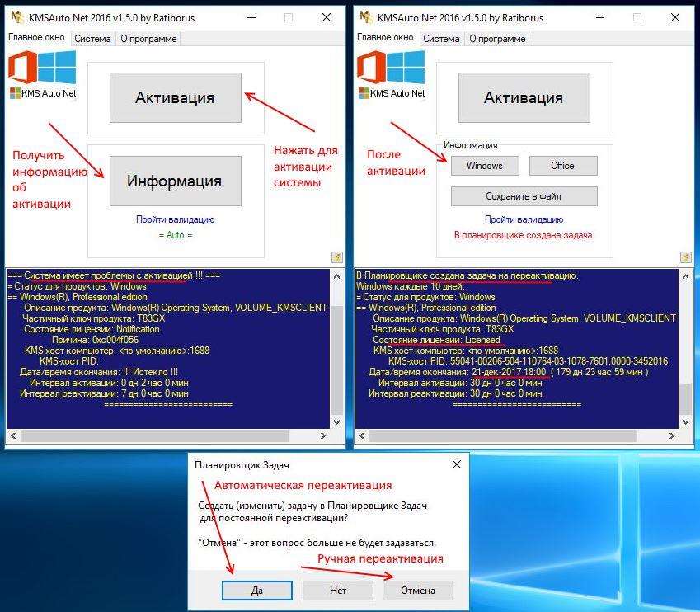The image size is (700, 612).
Task: Click title bar app icon of right window
Action: (365, 17)
